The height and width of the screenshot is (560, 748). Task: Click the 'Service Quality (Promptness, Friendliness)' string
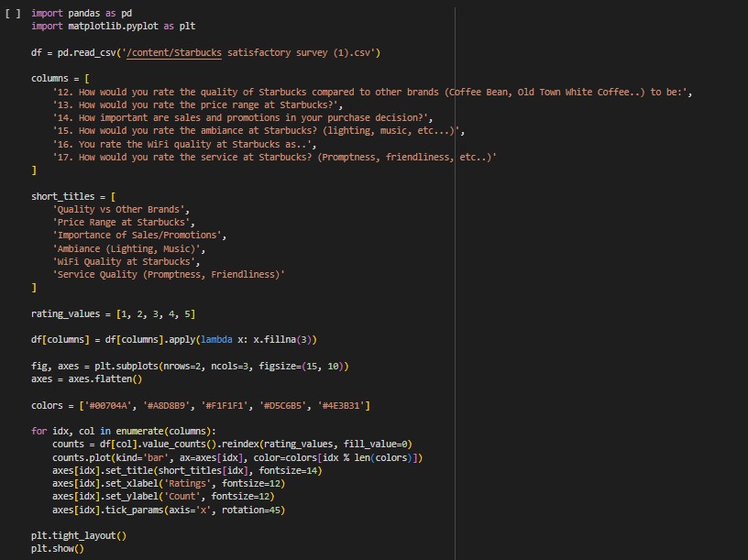[x=169, y=274]
